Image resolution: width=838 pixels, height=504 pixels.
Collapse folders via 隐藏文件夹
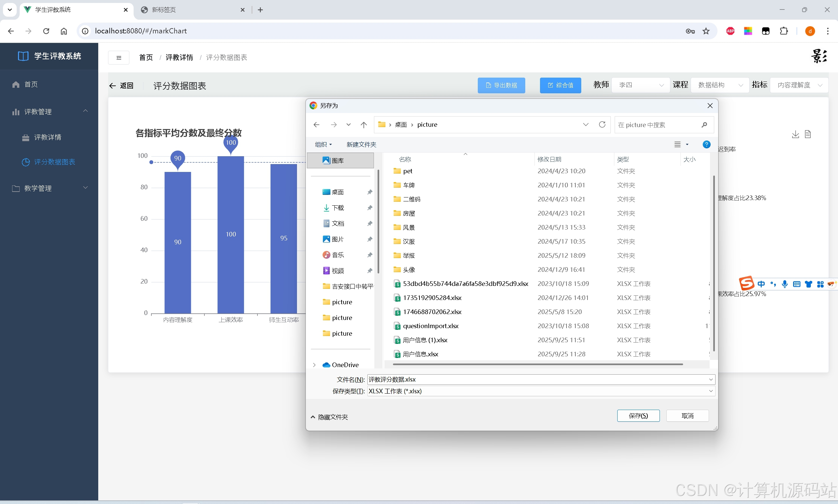point(329,417)
